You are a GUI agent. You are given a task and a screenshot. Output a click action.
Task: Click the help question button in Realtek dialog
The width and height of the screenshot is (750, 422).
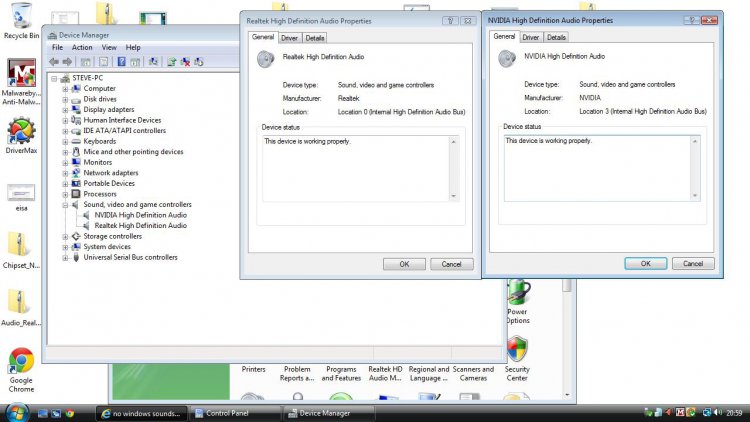450,21
